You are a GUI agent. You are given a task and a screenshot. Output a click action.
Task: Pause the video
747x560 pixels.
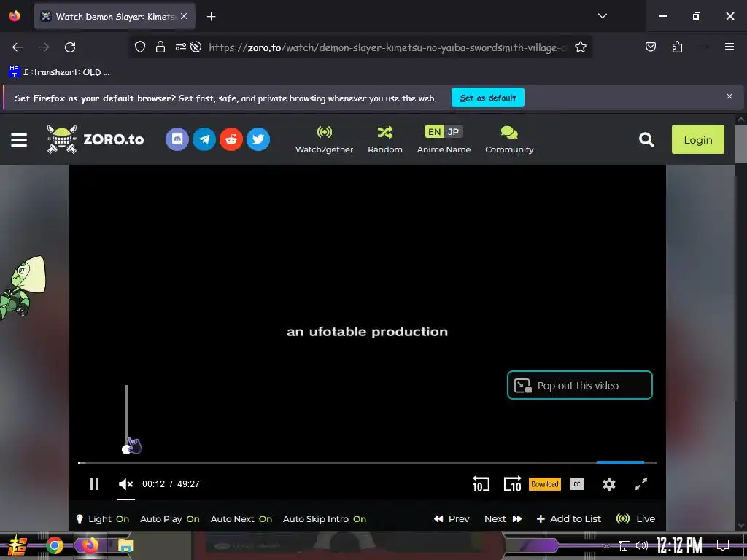coord(94,484)
